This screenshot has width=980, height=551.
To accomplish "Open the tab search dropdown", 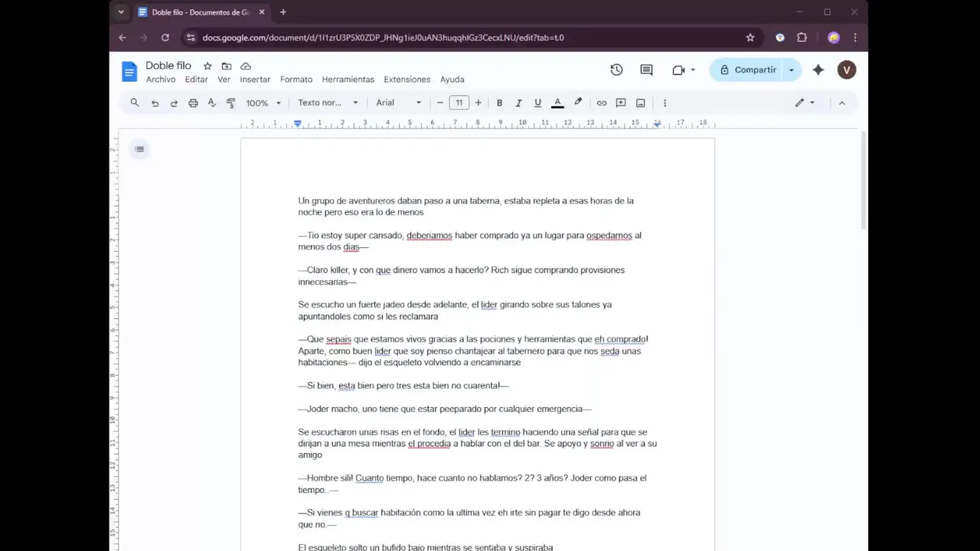I will [x=121, y=12].
